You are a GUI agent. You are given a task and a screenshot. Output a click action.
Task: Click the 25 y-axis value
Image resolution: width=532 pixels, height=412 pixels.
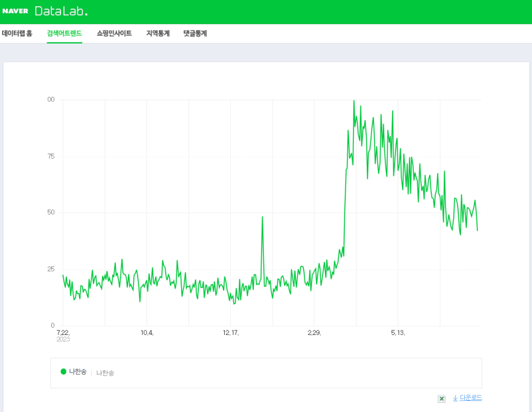[51, 269]
